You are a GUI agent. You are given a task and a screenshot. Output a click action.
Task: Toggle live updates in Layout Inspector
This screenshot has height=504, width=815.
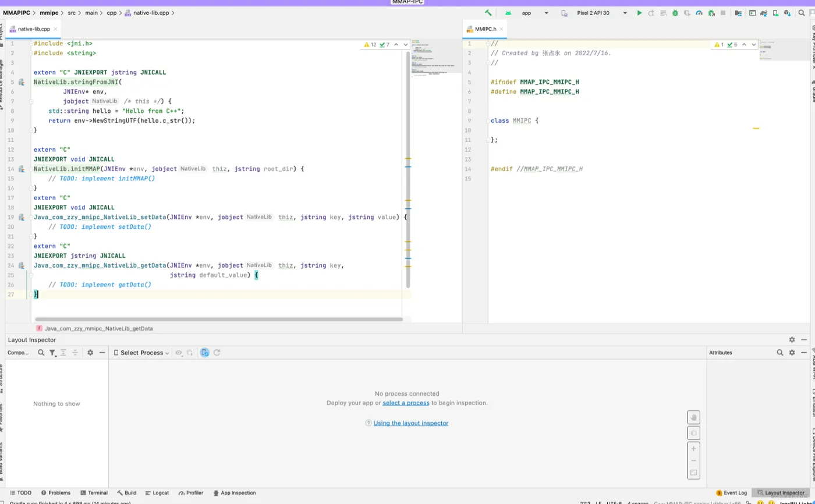(205, 353)
